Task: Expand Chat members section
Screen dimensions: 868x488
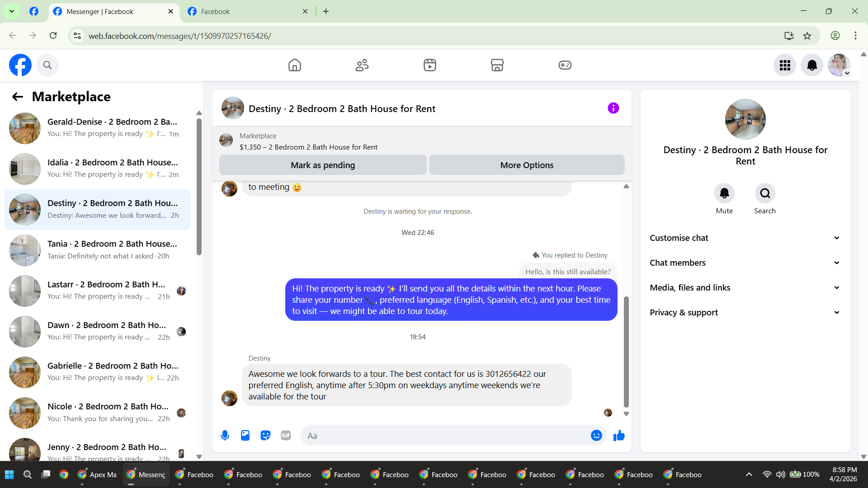Action: (745, 263)
